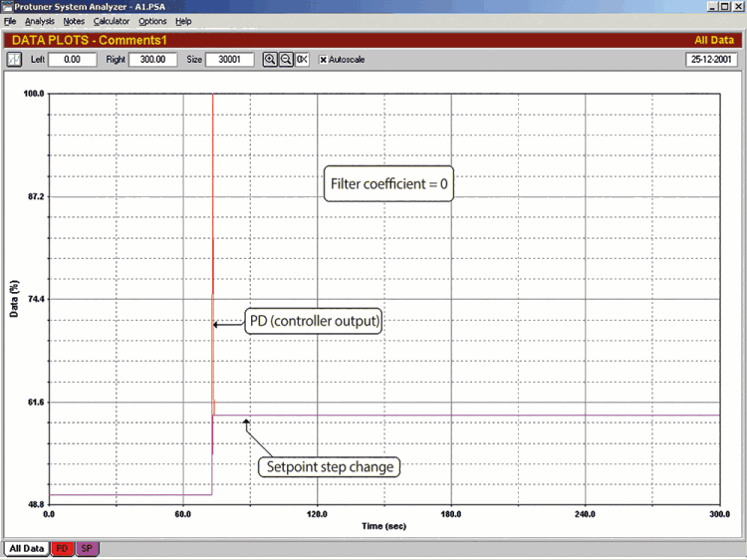Open the Help menu
This screenshot has height=560, width=747.
coord(183,21)
